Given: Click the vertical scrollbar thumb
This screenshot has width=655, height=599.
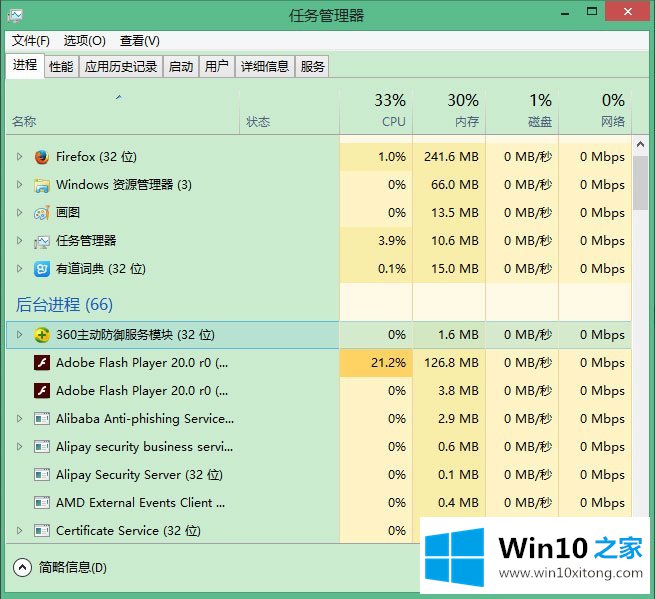Looking at the screenshot, I should pos(640,183).
